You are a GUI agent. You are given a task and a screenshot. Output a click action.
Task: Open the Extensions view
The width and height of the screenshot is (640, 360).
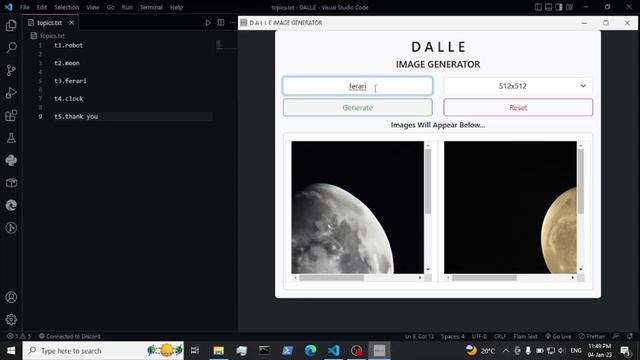pyautogui.click(x=11, y=115)
